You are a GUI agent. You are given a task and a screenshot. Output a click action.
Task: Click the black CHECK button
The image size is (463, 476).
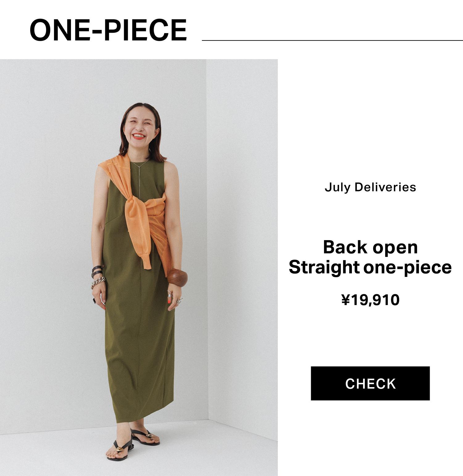(x=370, y=383)
